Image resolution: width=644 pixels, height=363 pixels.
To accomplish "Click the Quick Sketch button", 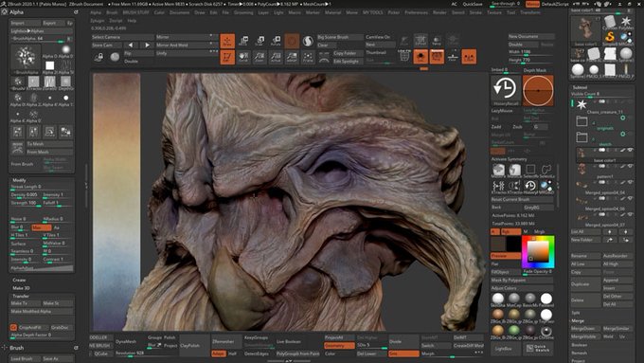I will (x=538, y=348).
